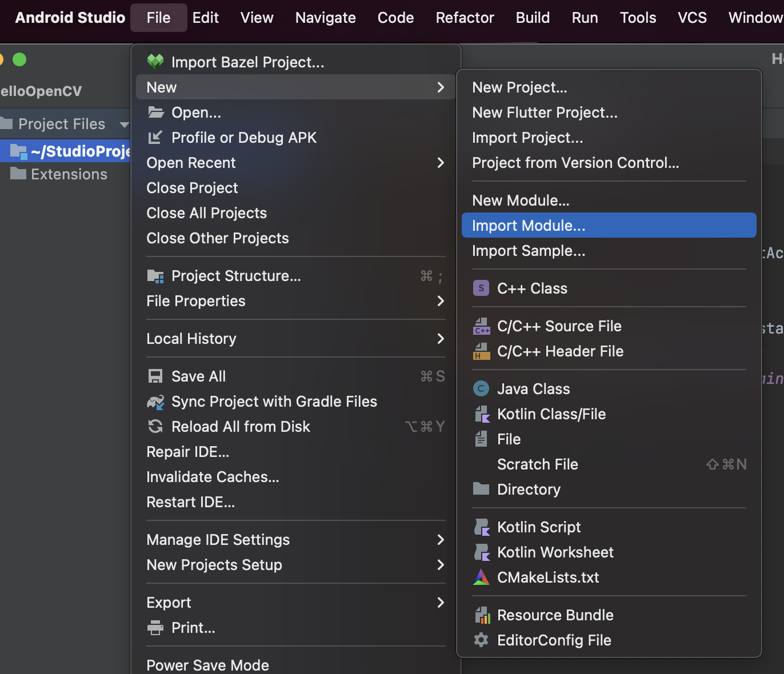
Task: Choose Import Sample...
Action: pyautogui.click(x=609, y=251)
